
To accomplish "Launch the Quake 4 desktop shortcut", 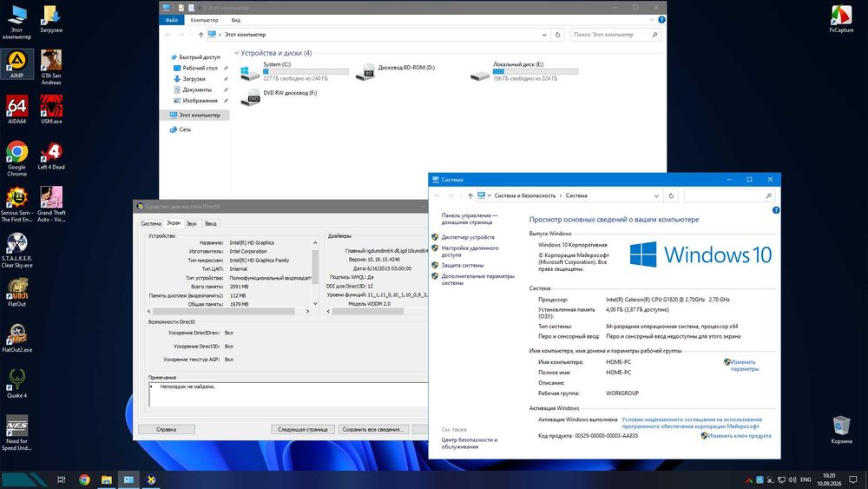I will 17,384.
